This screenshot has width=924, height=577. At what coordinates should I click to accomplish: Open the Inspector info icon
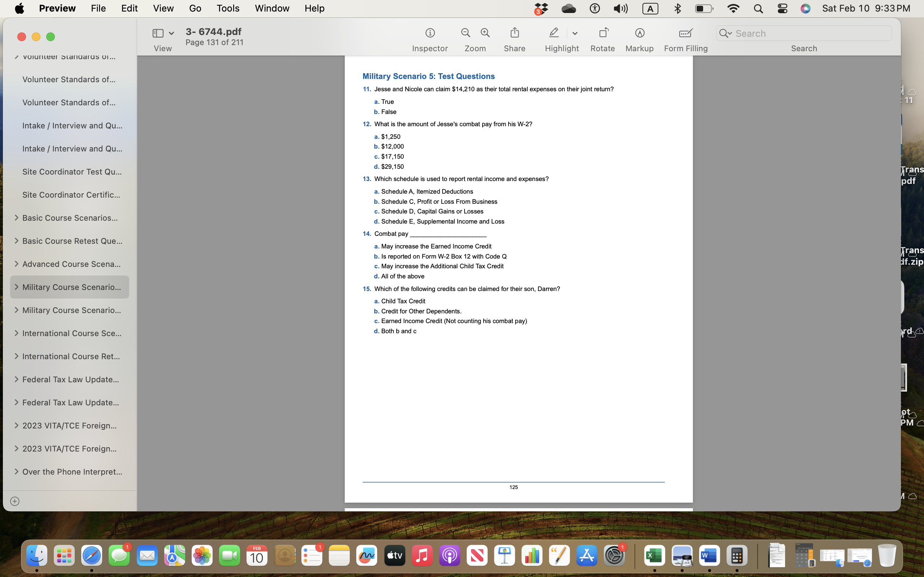pos(430,33)
